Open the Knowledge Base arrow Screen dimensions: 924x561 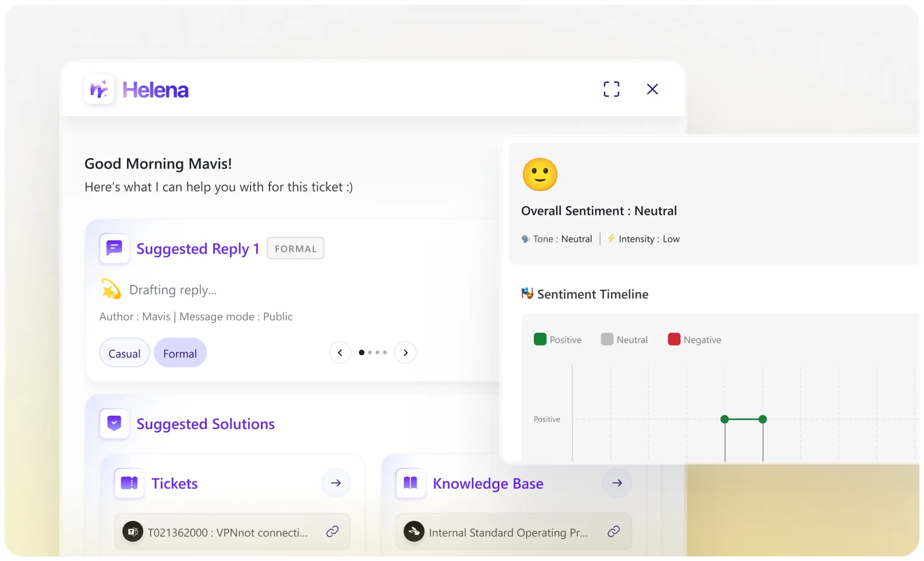617,483
